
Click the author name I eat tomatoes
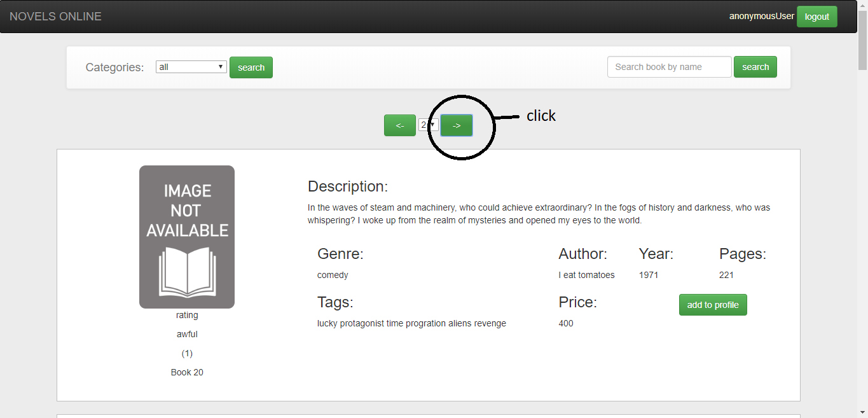point(586,275)
